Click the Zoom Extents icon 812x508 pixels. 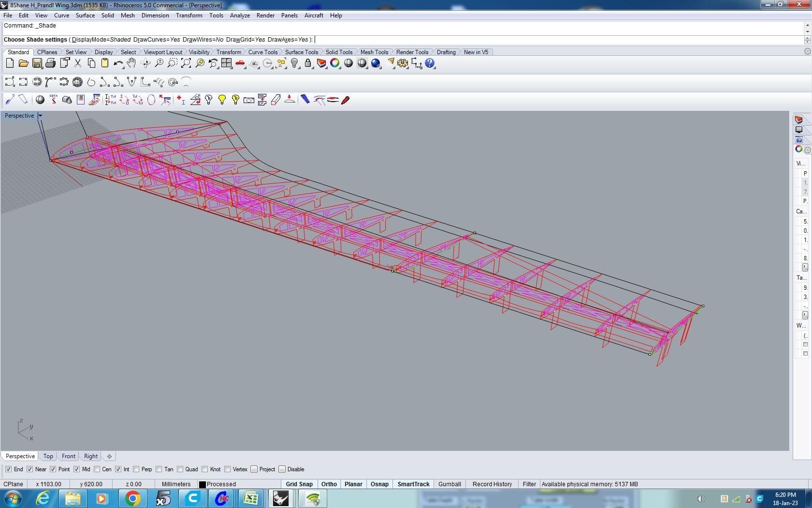coord(186,63)
